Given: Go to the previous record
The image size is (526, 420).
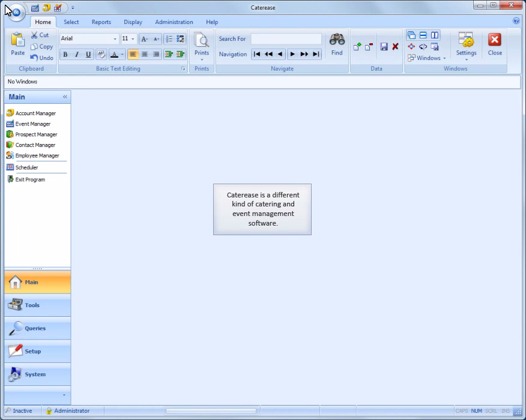Looking at the screenshot, I should tap(280, 55).
